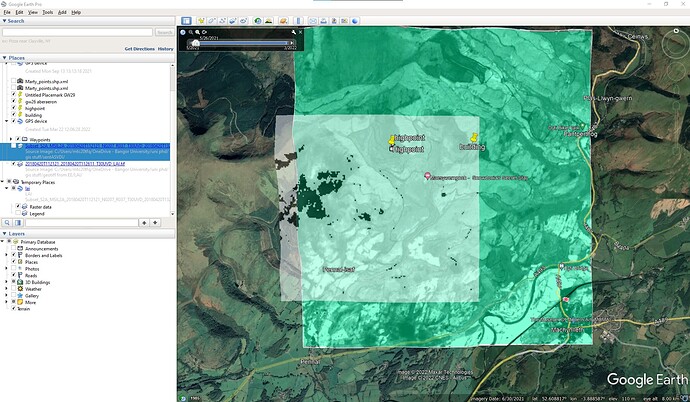Click the Search button
The height and width of the screenshot is (402, 690).
click(x=165, y=32)
